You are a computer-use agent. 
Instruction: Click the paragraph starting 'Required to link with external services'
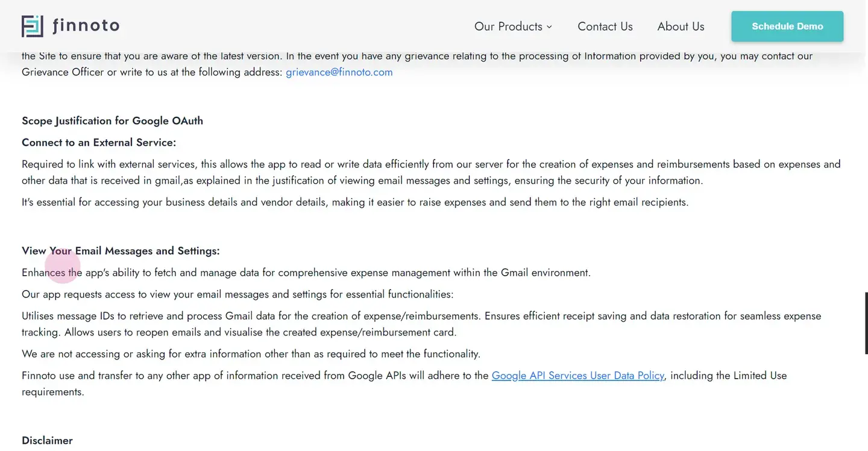pyautogui.click(x=431, y=172)
